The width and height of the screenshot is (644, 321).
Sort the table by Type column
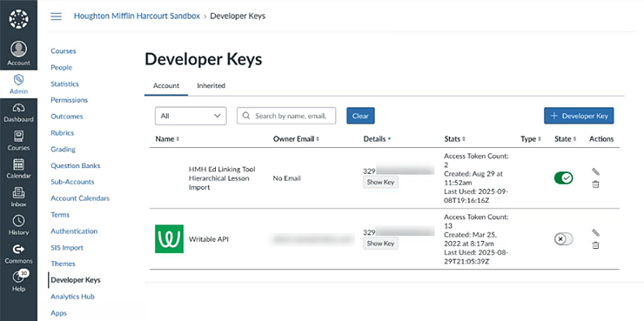point(531,139)
